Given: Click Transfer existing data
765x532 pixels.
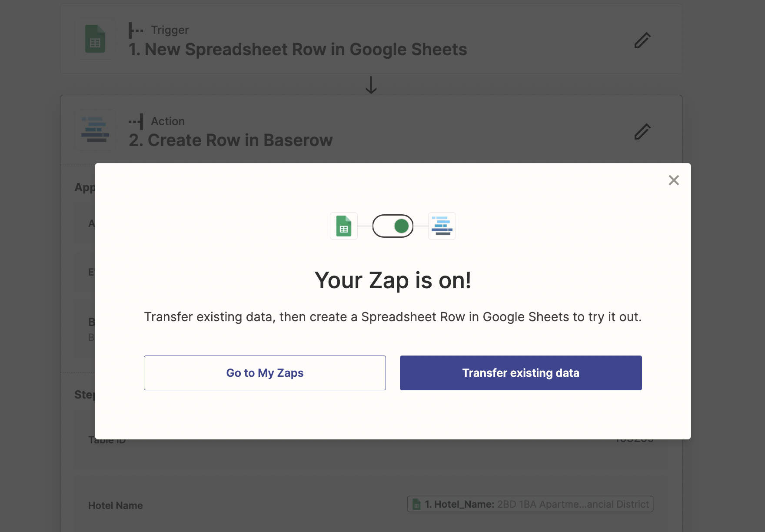Looking at the screenshot, I should point(520,372).
